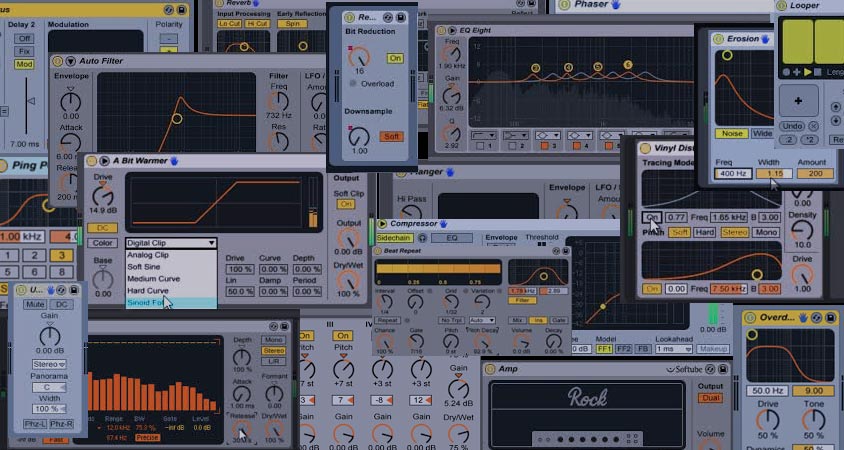Toggle the Redux Downsample Soft button
The image size is (844, 450).
[391, 136]
